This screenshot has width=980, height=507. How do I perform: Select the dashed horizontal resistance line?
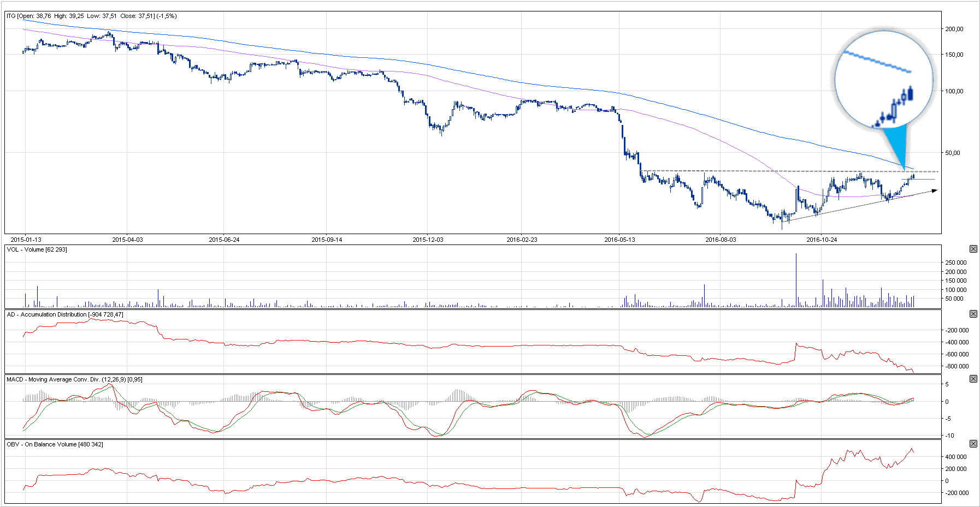click(x=765, y=171)
